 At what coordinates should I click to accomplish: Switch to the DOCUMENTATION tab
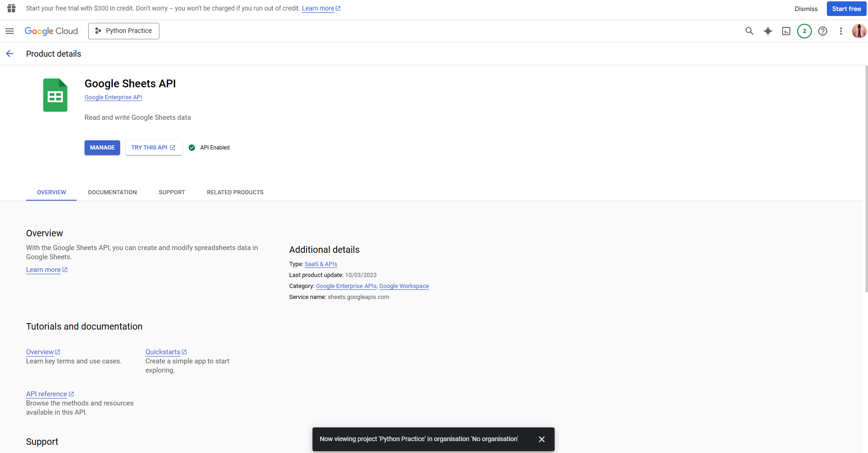(112, 192)
